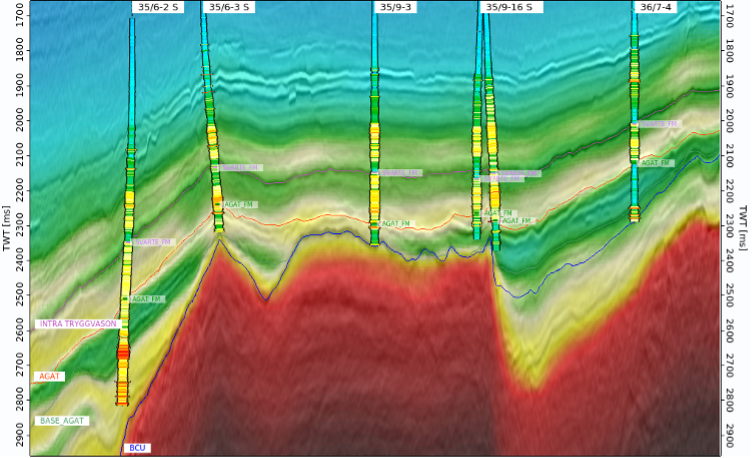Click the orange AGAT horizon label
The width and height of the screenshot is (753, 458).
49,376
